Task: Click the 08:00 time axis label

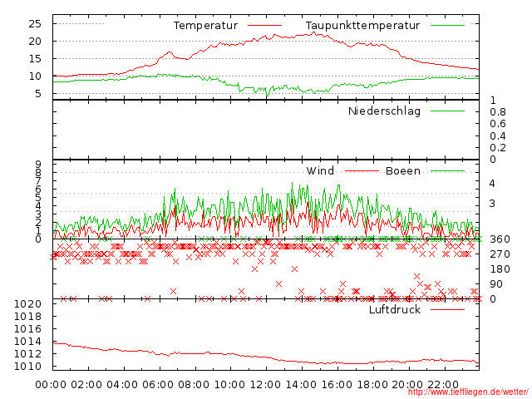Action: (194, 385)
